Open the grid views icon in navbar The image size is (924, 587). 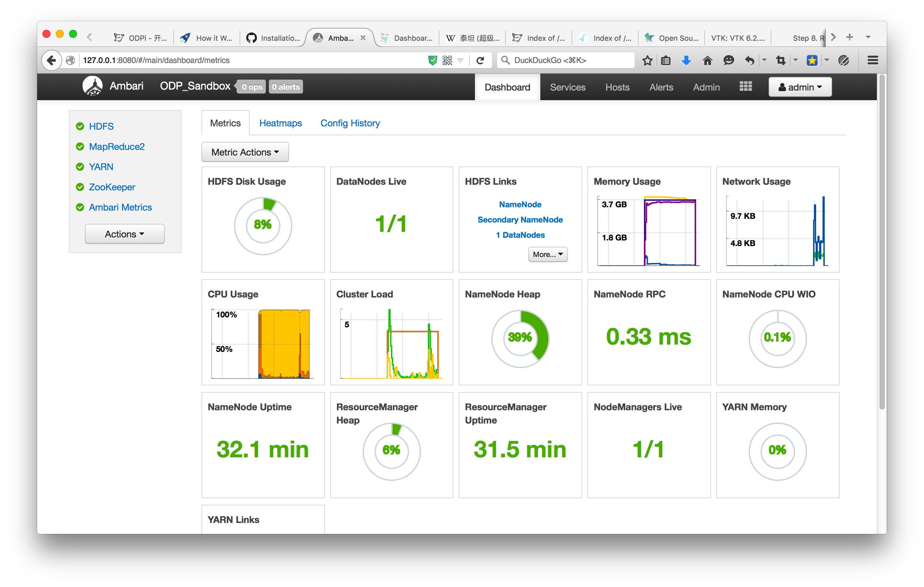click(x=745, y=87)
